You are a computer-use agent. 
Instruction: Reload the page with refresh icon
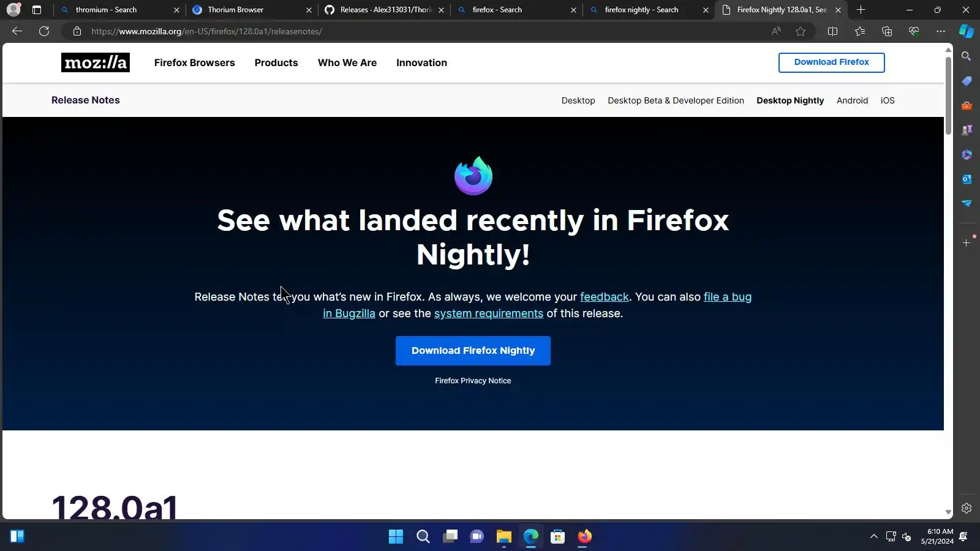coord(44,31)
